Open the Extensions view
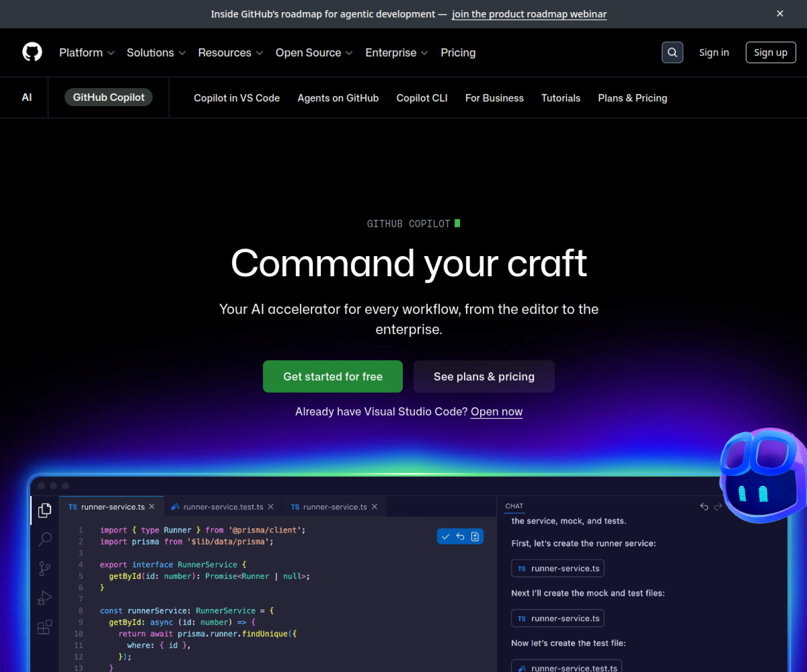 [44, 627]
